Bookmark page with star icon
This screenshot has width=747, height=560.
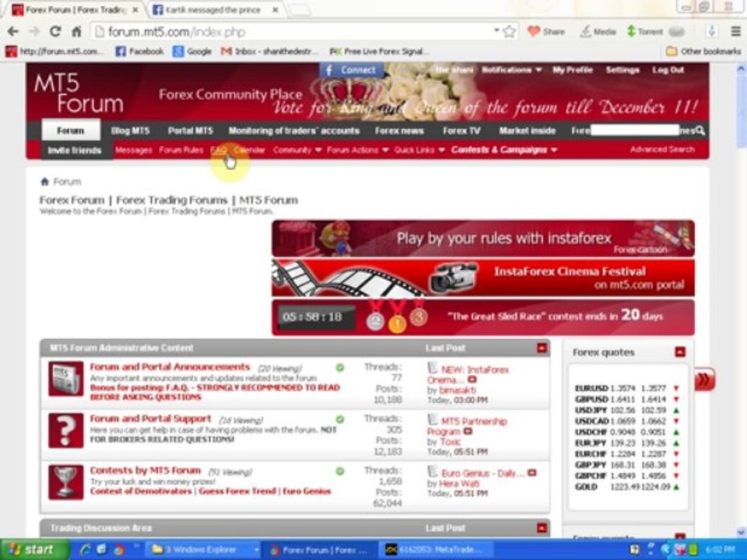tap(509, 31)
